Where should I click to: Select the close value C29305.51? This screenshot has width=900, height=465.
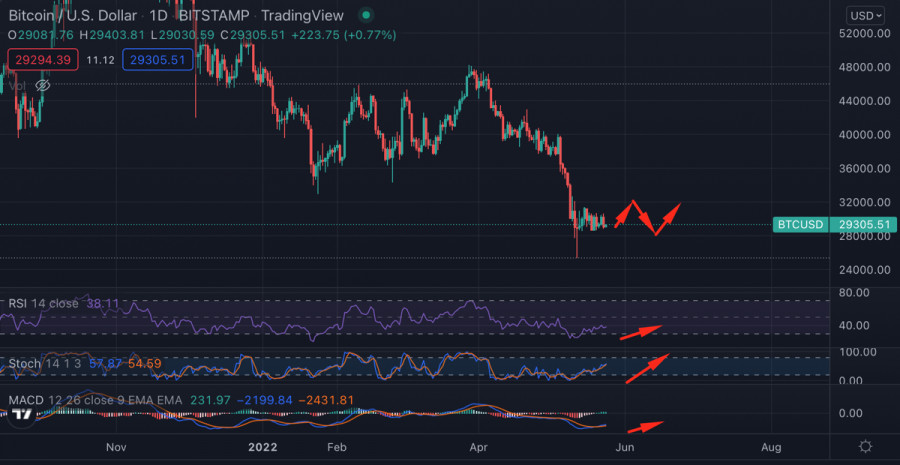coord(253,35)
